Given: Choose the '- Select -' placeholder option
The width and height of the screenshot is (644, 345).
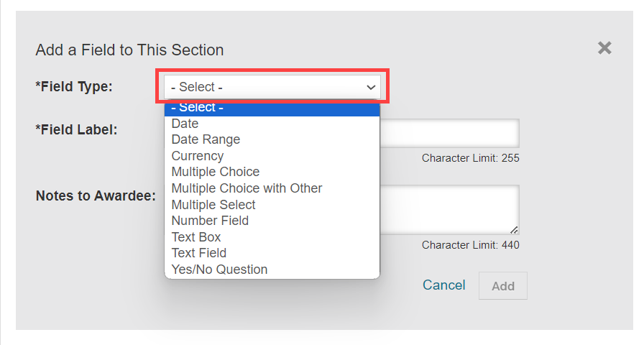Looking at the screenshot, I should 272,108.
